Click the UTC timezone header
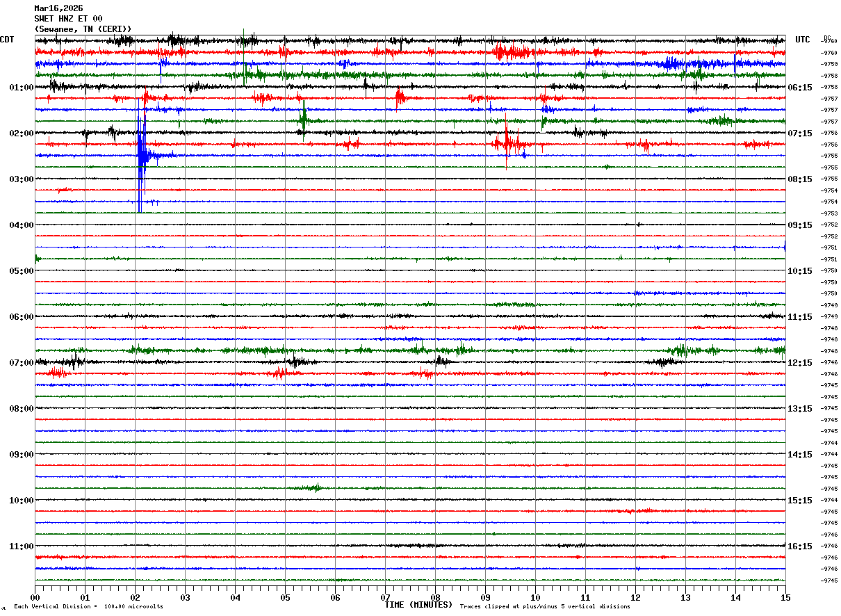841x616 pixels. (803, 40)
